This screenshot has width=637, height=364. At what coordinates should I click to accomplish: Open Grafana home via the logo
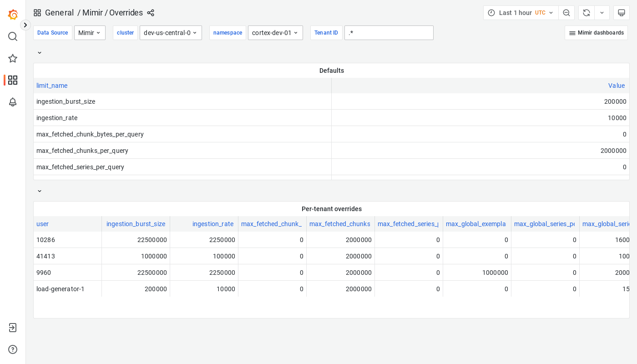[x=12, y=14]
